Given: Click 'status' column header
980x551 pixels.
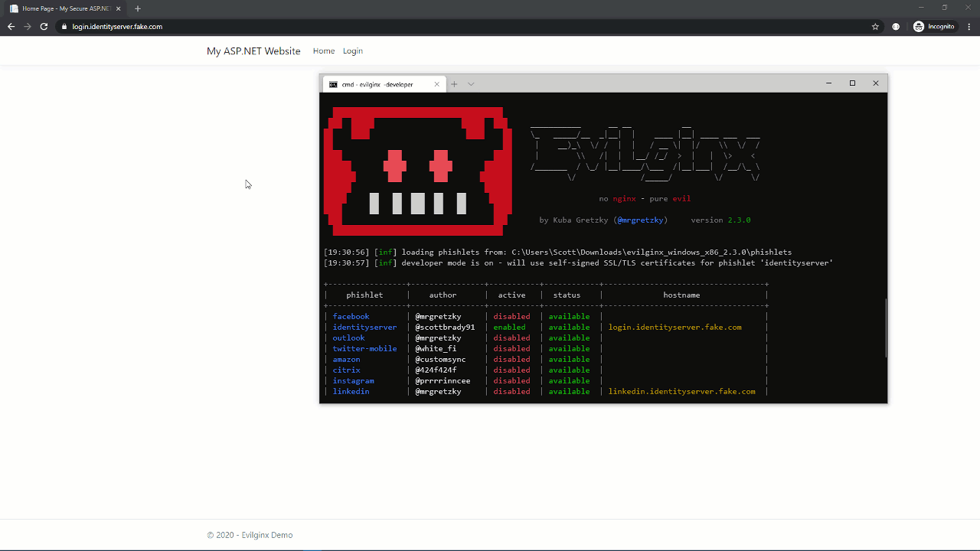Looking at the screenshot, I should pyautogui.click(x=567, y=295).
